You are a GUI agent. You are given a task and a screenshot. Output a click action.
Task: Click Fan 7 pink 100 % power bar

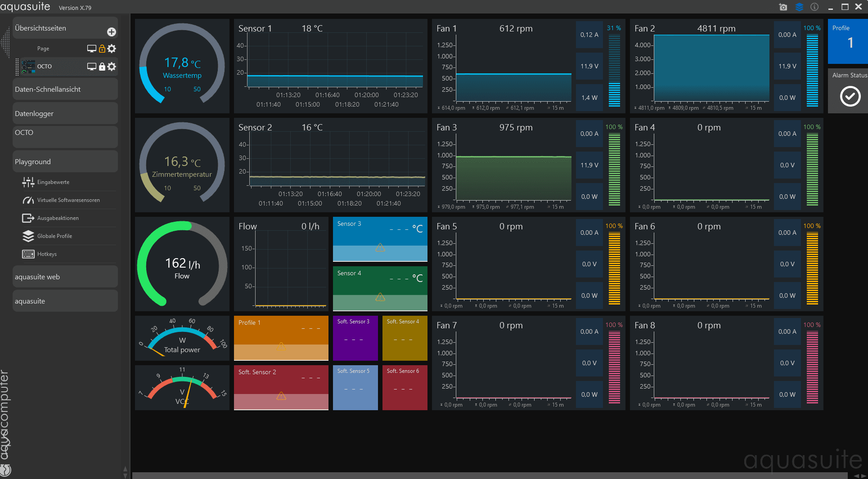[x=614, y=367]
